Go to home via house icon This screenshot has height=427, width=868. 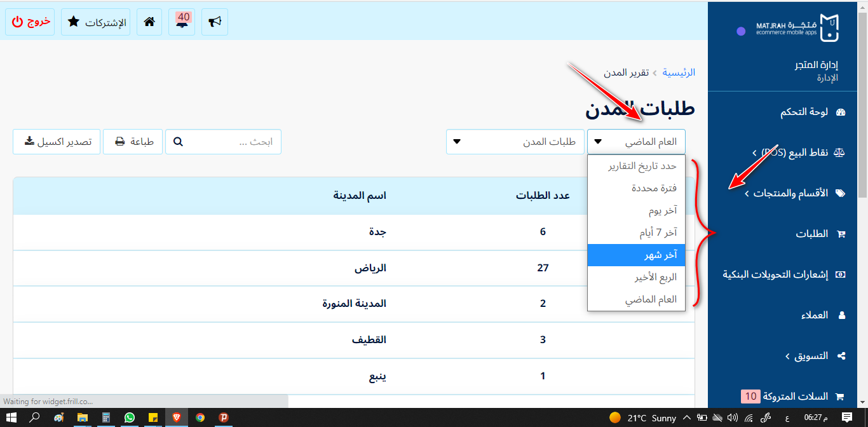[149, 22]
